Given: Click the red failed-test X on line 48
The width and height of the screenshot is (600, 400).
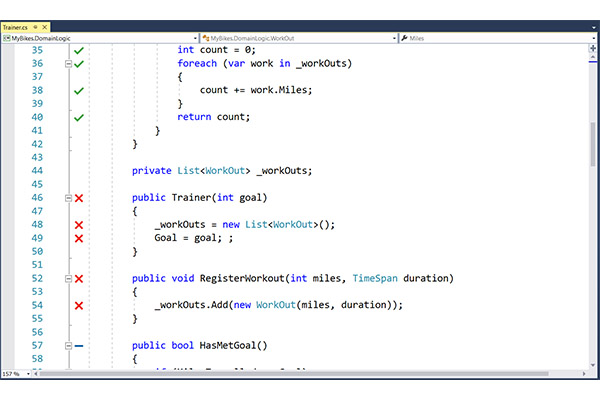Looking at the screenshot, I should pos(79,225).
